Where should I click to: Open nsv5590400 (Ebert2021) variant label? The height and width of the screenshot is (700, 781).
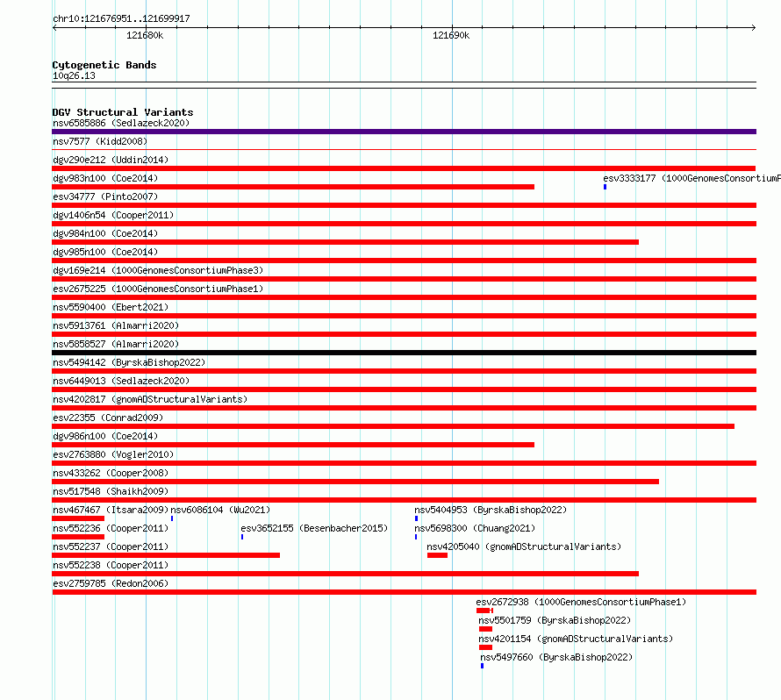(111, 307)
